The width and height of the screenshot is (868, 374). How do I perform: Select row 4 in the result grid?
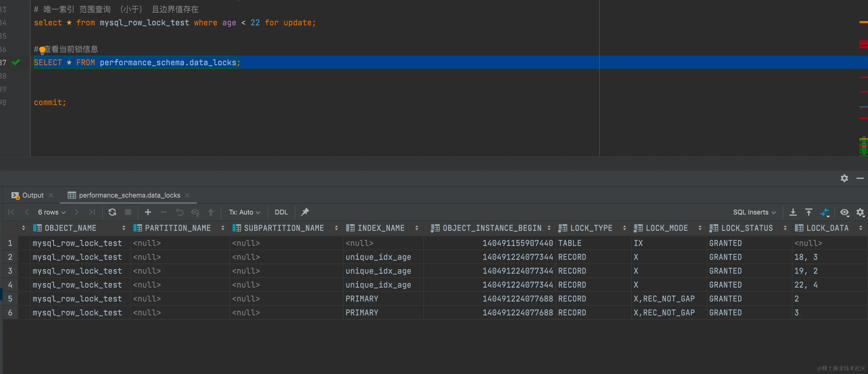tap(10, 285)
